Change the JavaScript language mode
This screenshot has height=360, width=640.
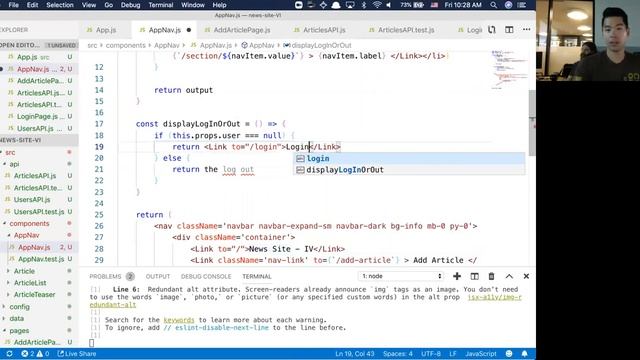(481, 354)
